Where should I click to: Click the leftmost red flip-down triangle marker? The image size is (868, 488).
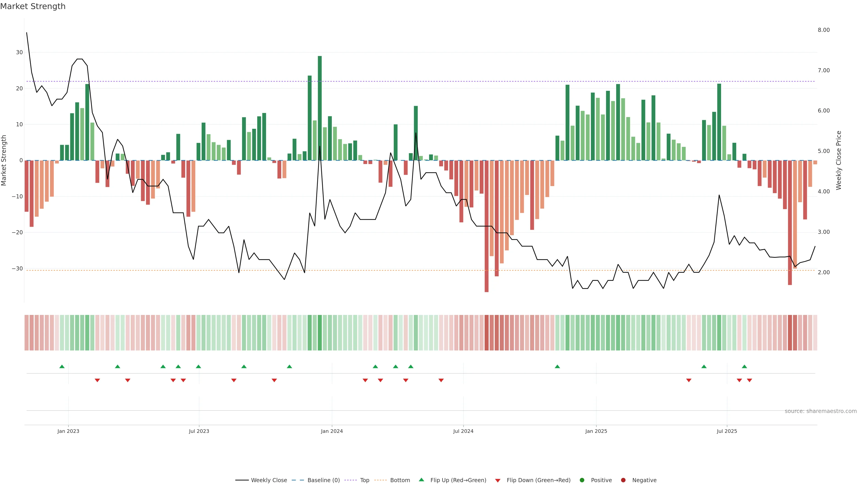click(x=97, y=380)
